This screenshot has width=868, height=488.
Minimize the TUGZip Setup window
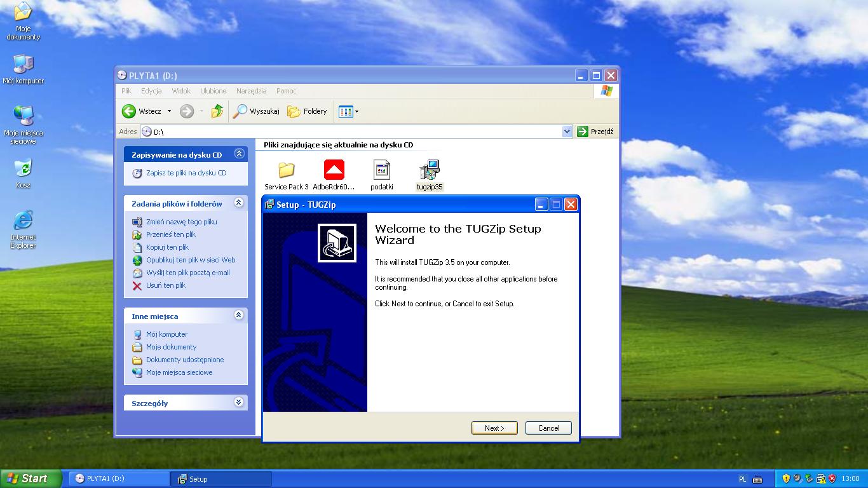click(541, 204)
